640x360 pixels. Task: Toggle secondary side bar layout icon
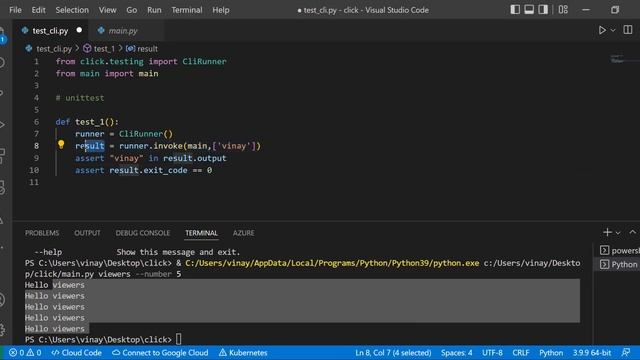543,9
